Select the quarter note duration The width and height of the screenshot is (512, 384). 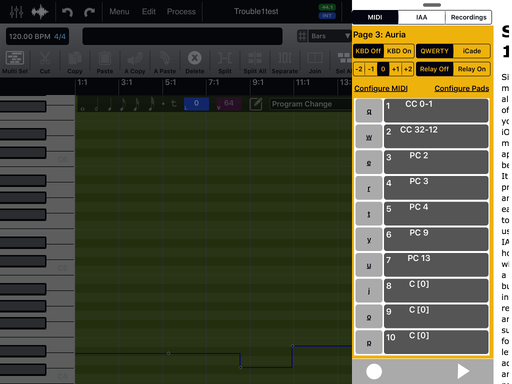coord(110,104)
